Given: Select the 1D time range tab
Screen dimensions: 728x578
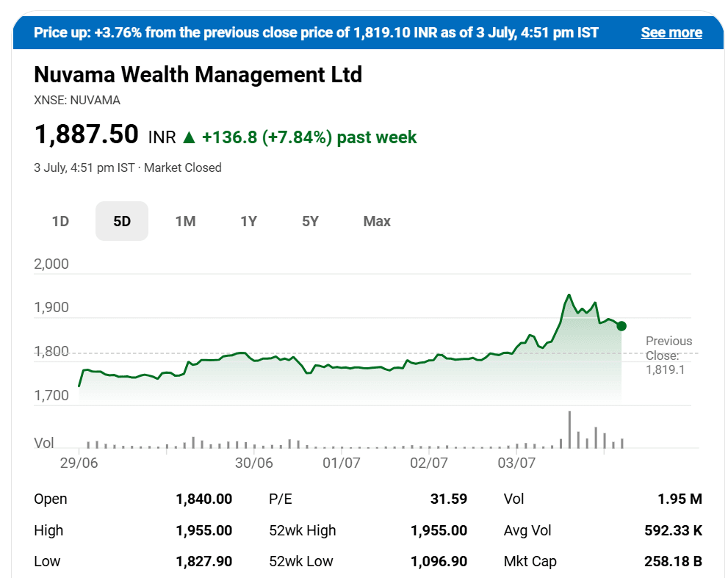Looking at the screenshot, I should click(60, 221).
